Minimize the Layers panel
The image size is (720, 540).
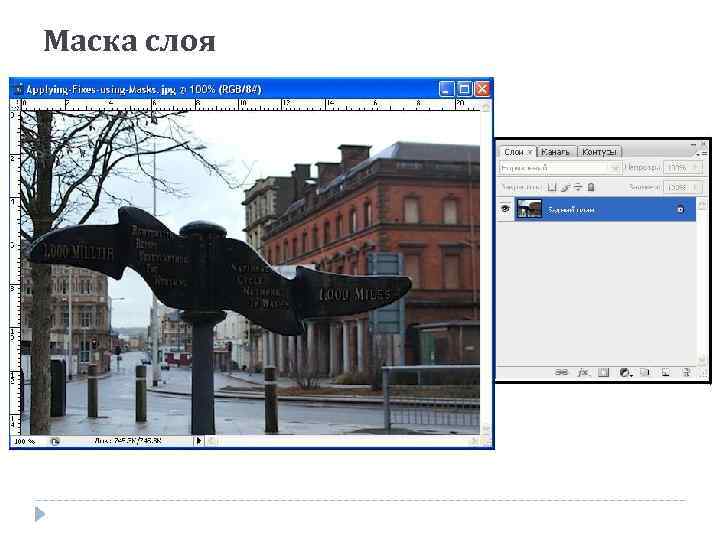693,145
